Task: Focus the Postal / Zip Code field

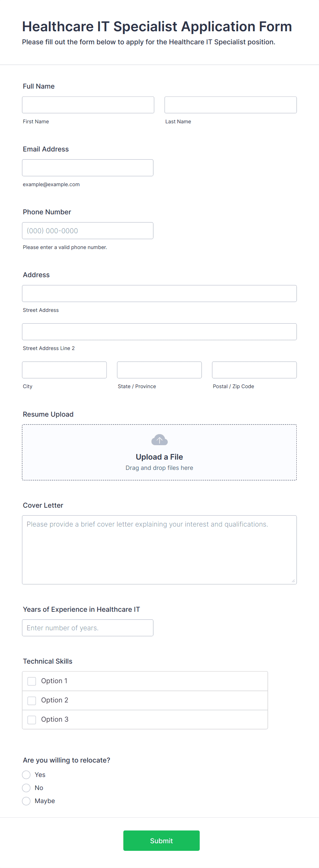Action: (255, 370)
